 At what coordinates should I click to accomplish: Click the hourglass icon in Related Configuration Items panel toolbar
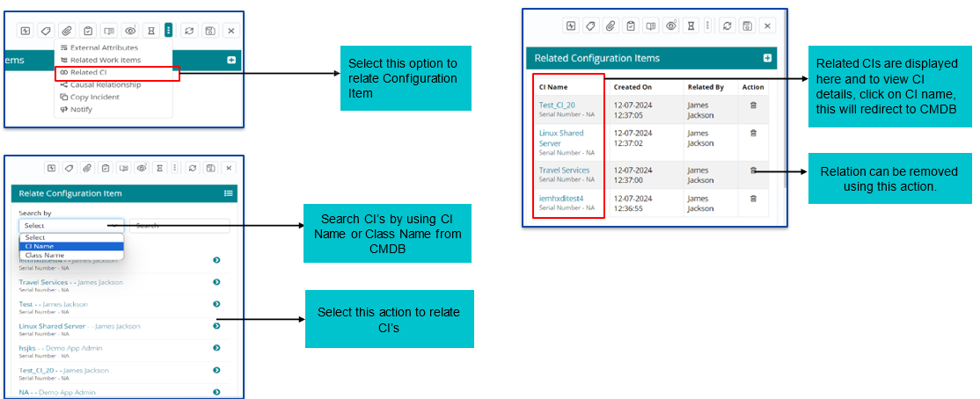coord(691,25)
